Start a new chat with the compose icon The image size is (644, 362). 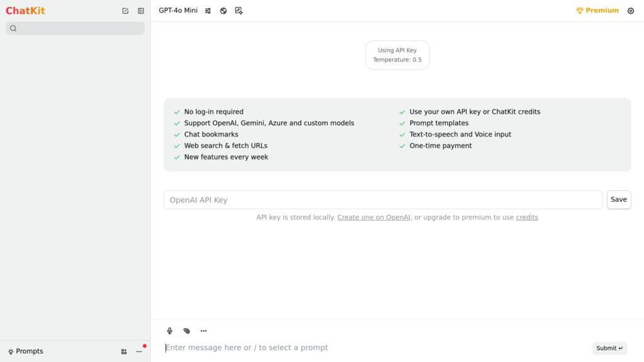coord(125,10)
